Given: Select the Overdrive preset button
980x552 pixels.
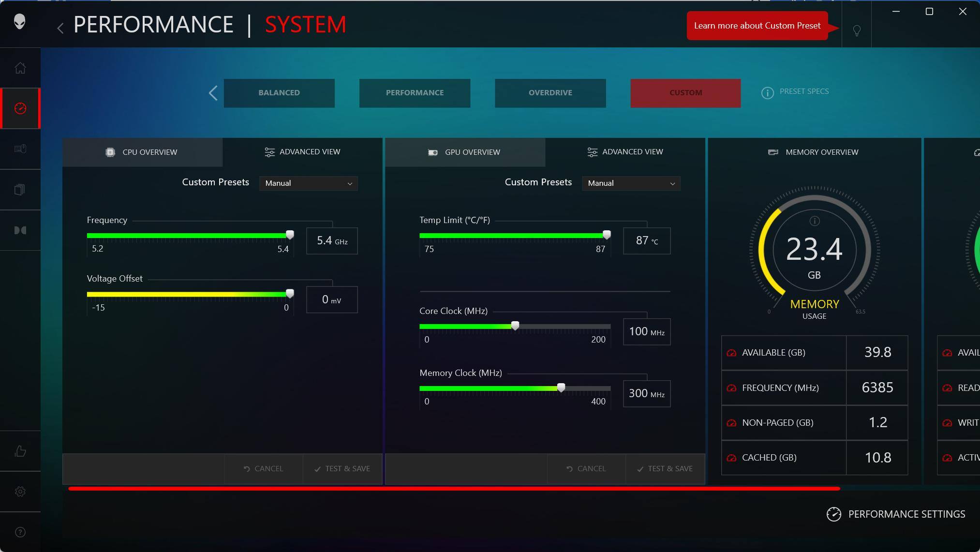Looking at the screenshot, I should point(550,93).
